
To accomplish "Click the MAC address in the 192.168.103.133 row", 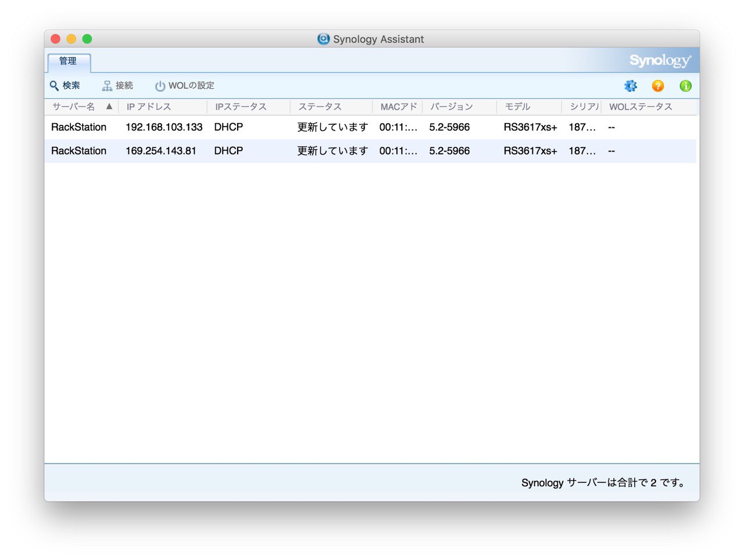I will tap(398, 127).
